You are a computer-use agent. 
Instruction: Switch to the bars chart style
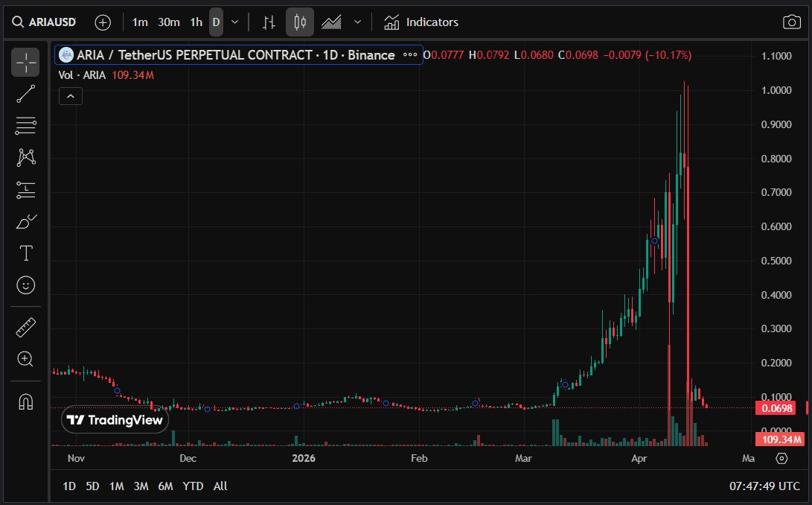coord(269,22)
